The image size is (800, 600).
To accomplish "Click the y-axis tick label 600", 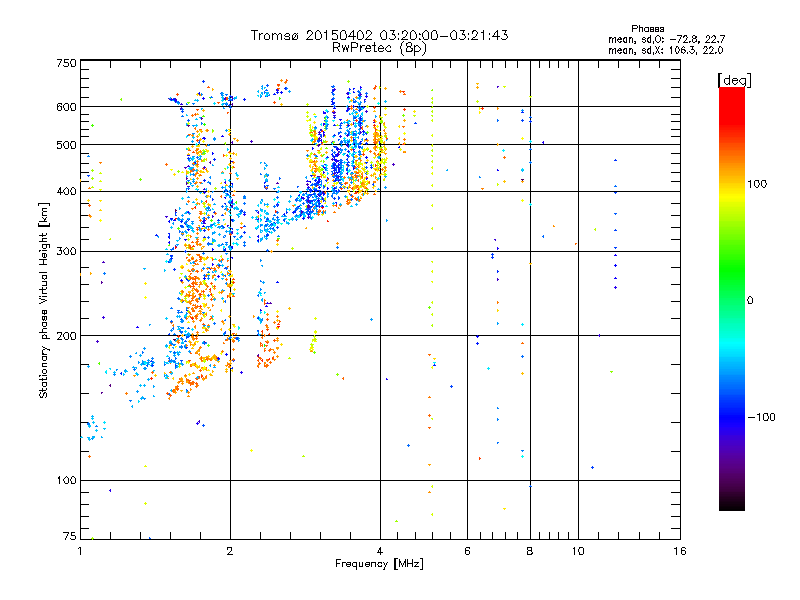I will tap(66, 107).
